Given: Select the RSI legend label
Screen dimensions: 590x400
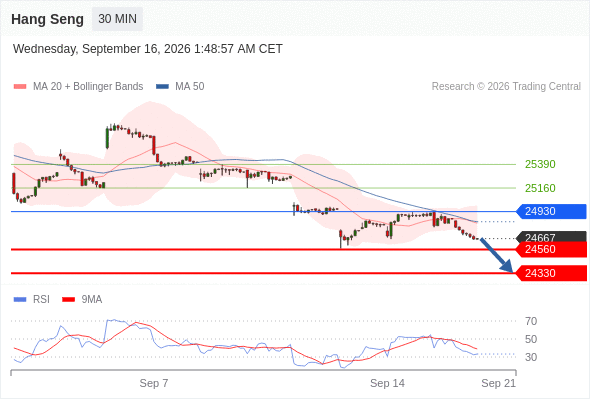Looking at the screenshot, I should [x=41, y=300].
